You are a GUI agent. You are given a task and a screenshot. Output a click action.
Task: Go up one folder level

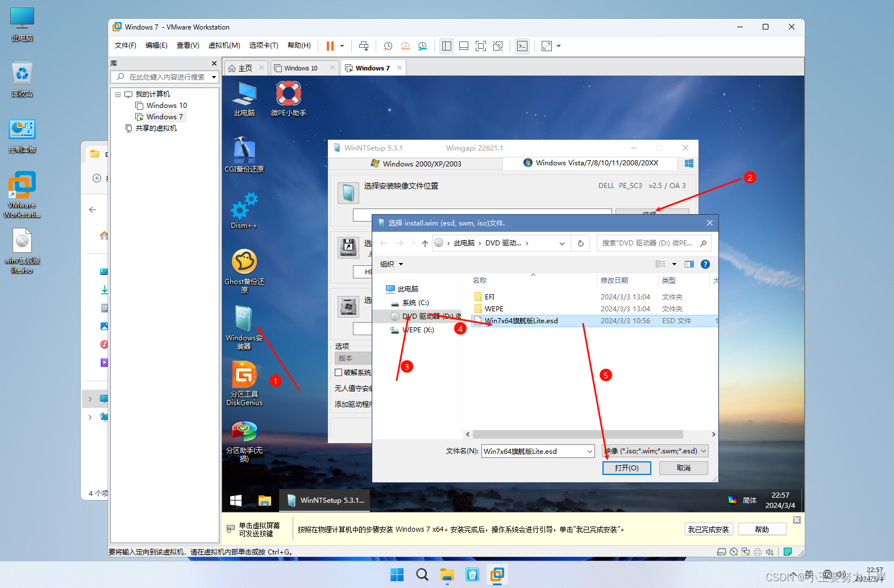(x=425, y=243)
